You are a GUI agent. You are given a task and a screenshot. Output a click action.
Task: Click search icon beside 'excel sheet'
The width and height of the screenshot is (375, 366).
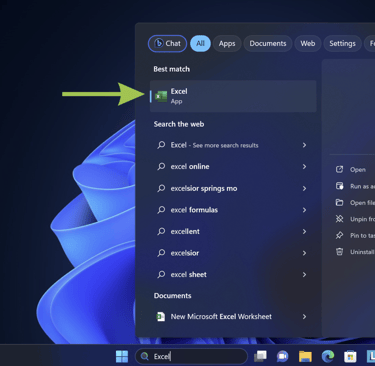tap(161, 274)
